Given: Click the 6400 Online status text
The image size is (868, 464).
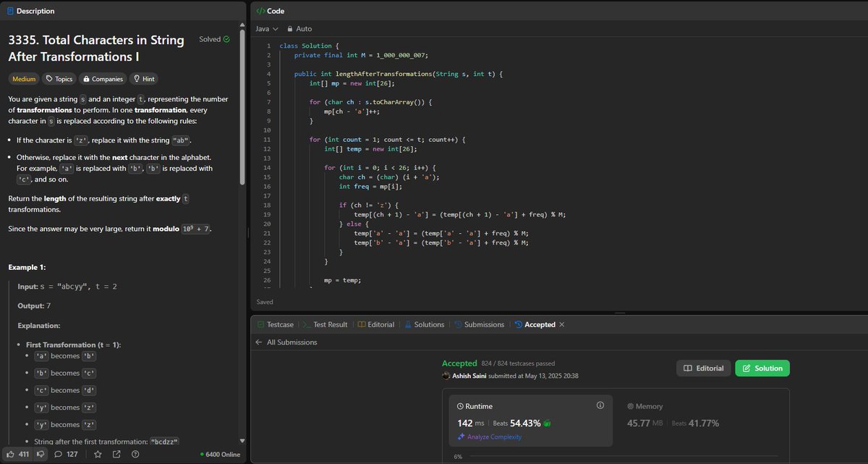Looking at the screenshot, I should [x=220, y=455].
